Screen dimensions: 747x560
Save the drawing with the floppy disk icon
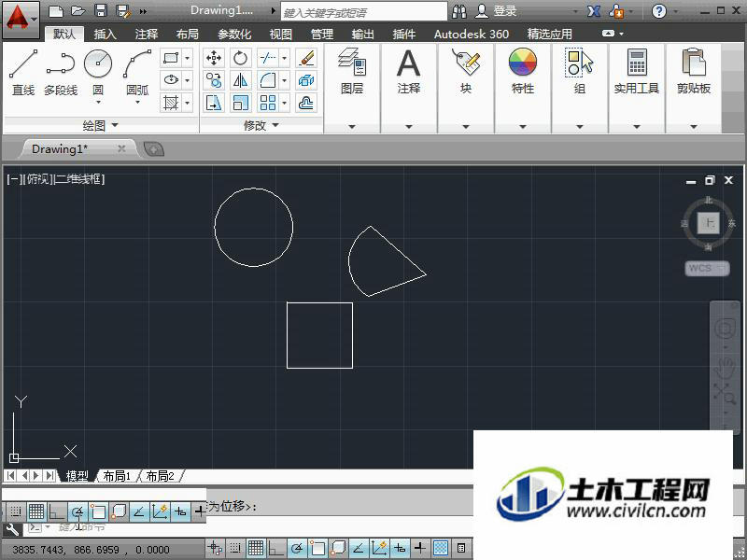101,11
